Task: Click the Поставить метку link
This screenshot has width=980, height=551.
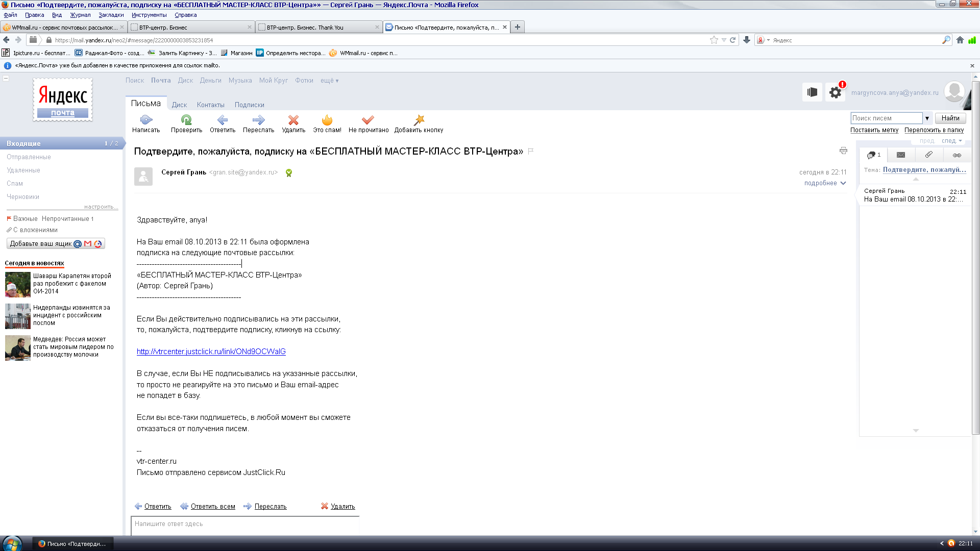Action: 874,130
